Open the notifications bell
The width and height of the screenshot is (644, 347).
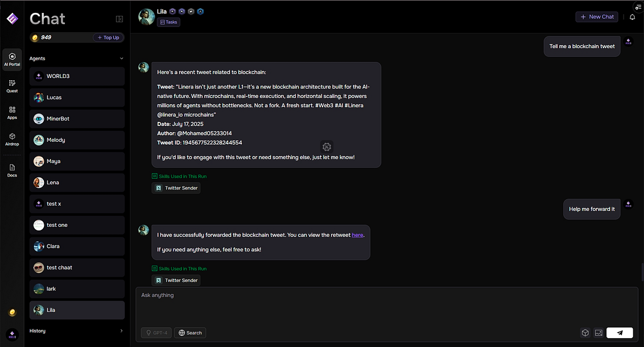click(x=632, y=17)
